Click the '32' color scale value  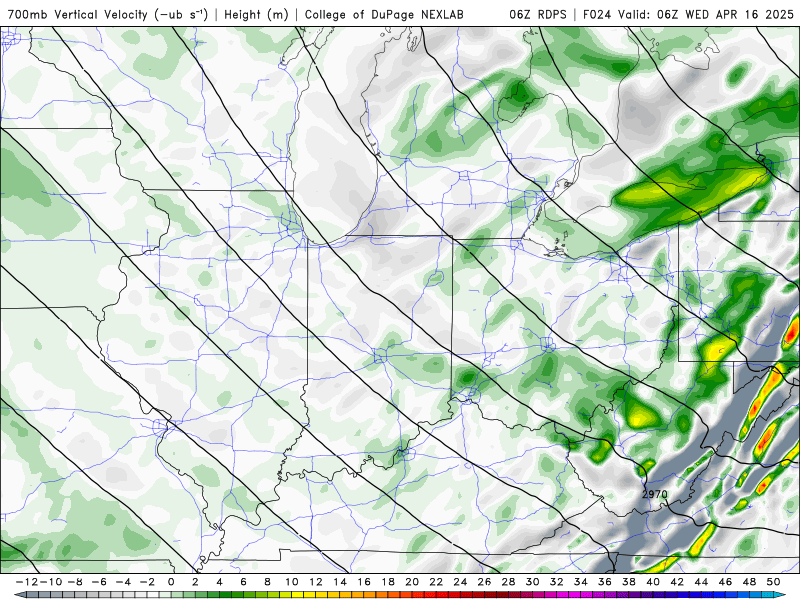[557, 582]
